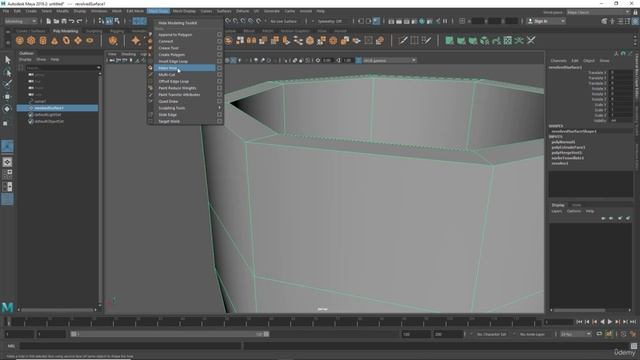
Task: Open the sRGB gamma view transform dropdown
Action: [x=389, y=60]
